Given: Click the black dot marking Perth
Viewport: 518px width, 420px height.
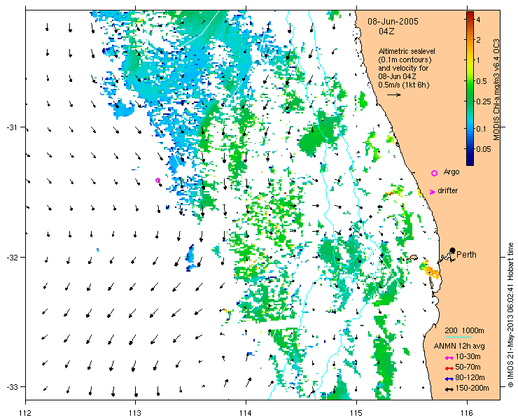Looking at the screenshot, I should click(453, 250).
